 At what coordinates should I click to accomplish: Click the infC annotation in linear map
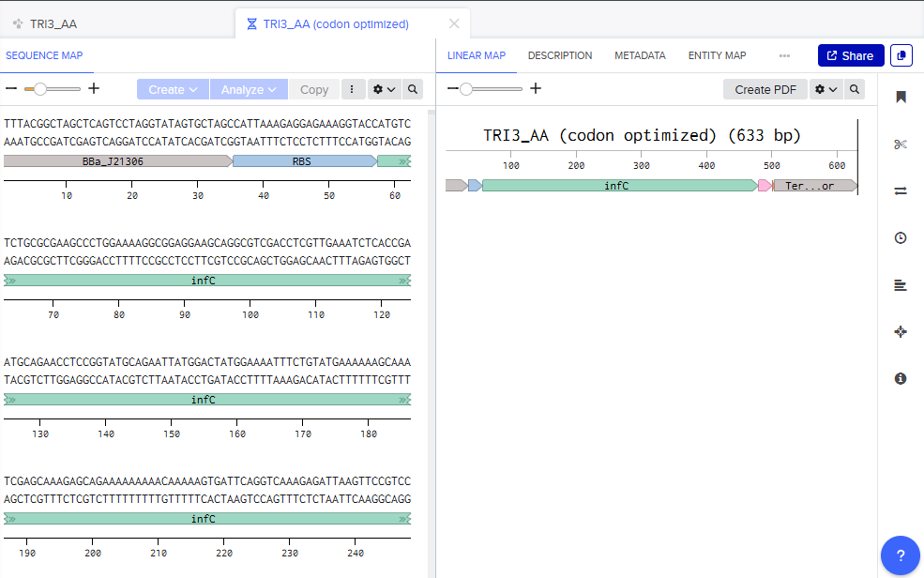[616, 186]
